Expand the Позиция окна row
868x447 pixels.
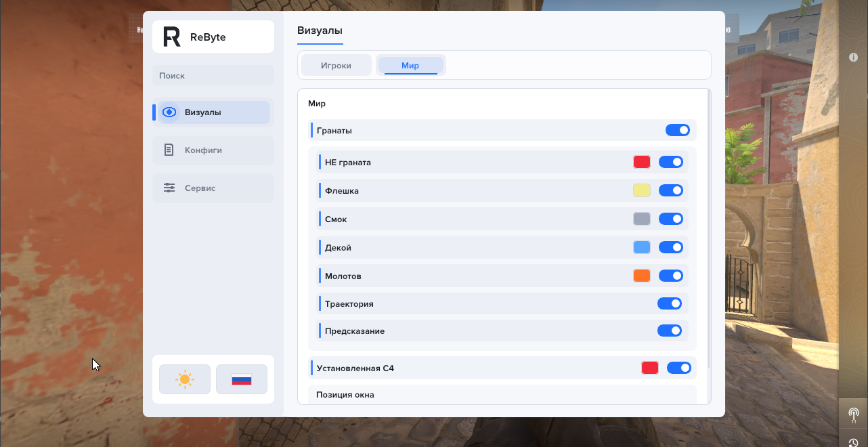[x=502, y=394]
